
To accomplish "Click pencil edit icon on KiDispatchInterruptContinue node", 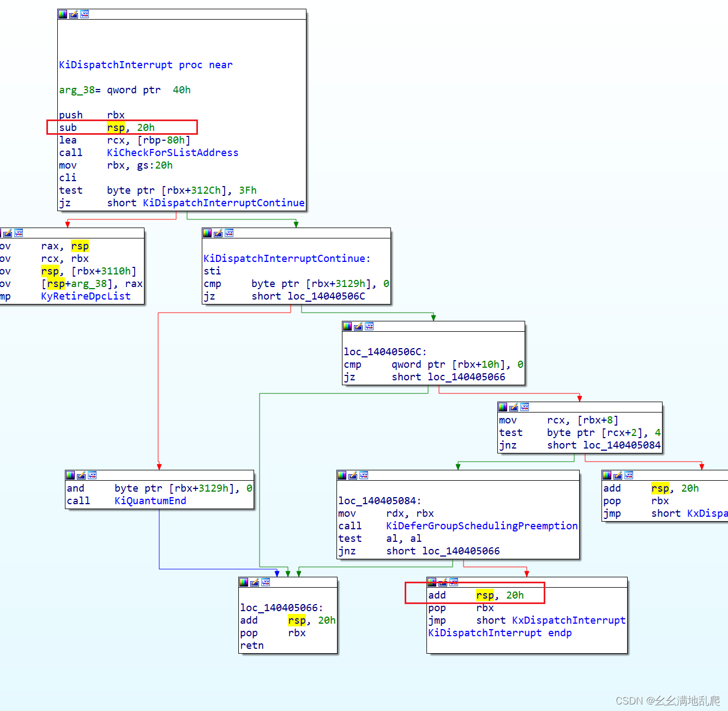I will tap(218, 233).
